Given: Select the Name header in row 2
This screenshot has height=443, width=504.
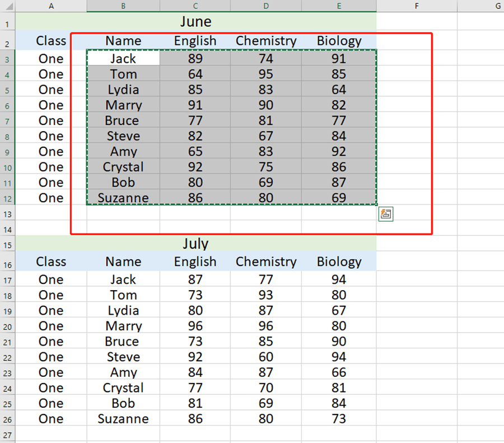Looking at the screenshot, I should (x=123, y=40).
